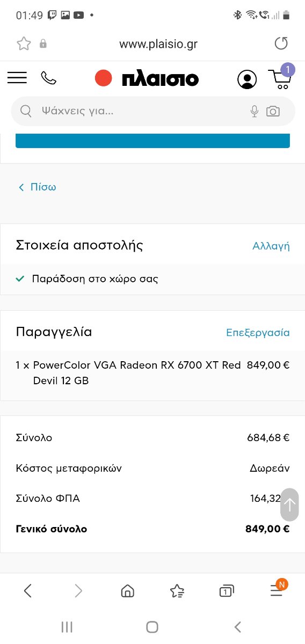This screenshot has width=305, height=644.
Task: Tap the www.plaisio.gr address bar
Action: [x=158, y=44]
